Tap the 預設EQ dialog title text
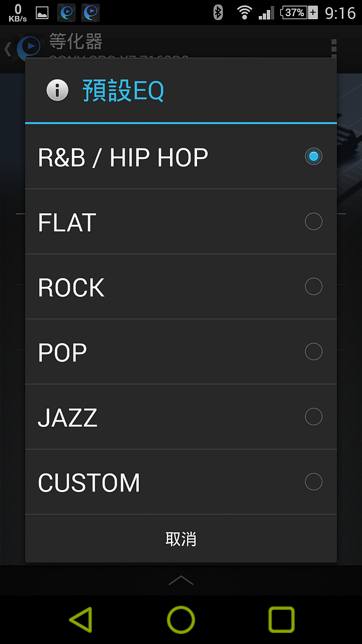This screenshot has width=362, height=644. click(123, 91)
